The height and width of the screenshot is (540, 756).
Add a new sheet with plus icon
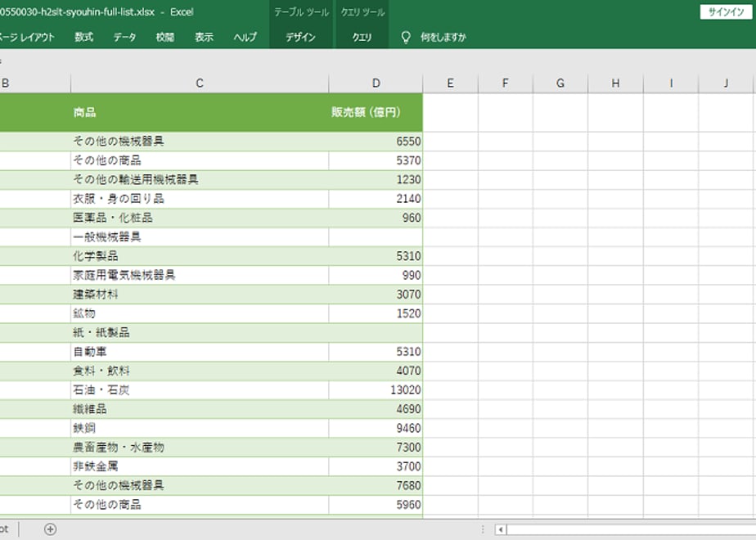50,529
